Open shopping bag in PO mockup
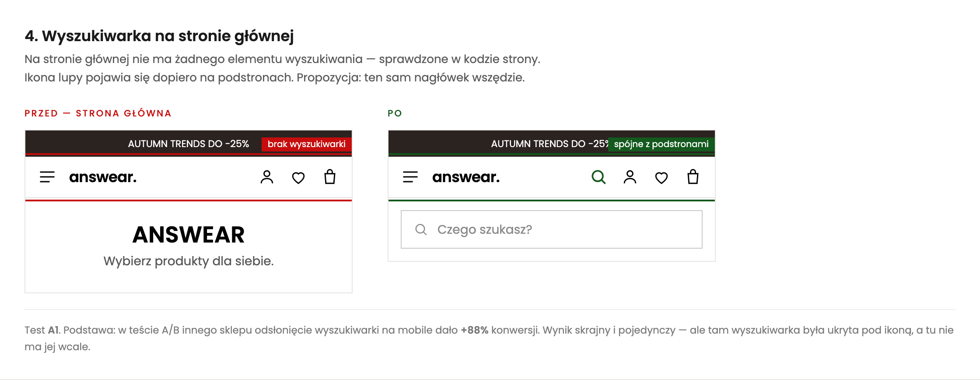980x380 pixels. click(693, 177)
